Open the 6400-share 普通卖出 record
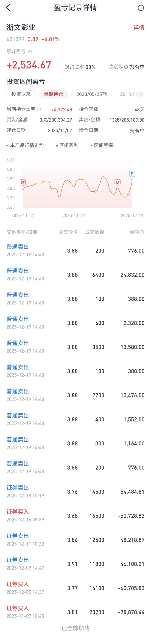 pos(75,275)
